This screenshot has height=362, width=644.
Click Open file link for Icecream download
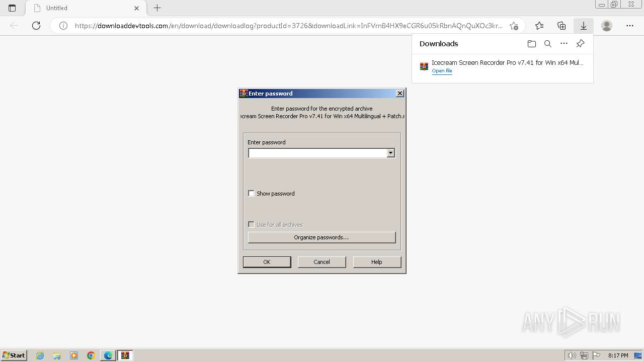442,71
